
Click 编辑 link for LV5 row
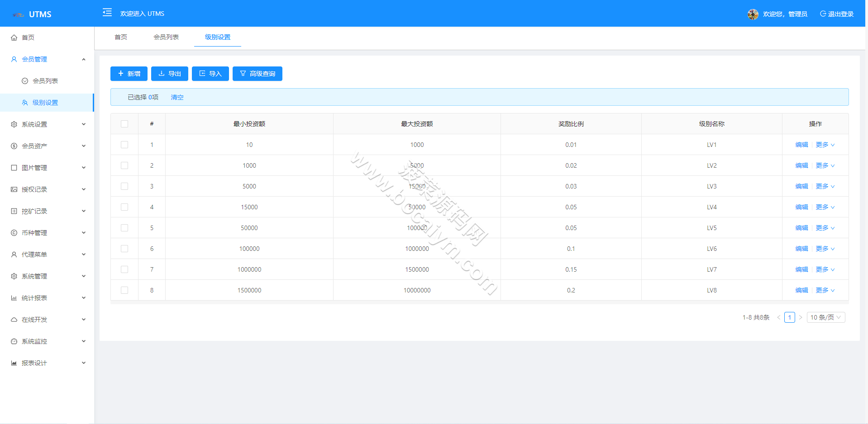tap(801, 228)
